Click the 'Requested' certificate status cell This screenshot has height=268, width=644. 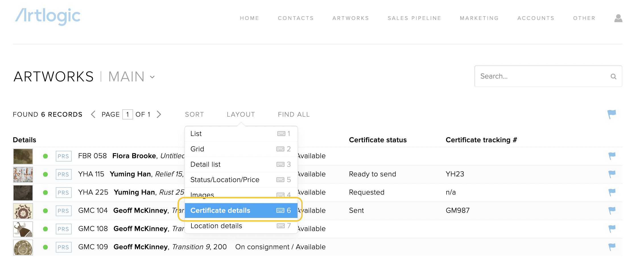(x=367, y=192)
